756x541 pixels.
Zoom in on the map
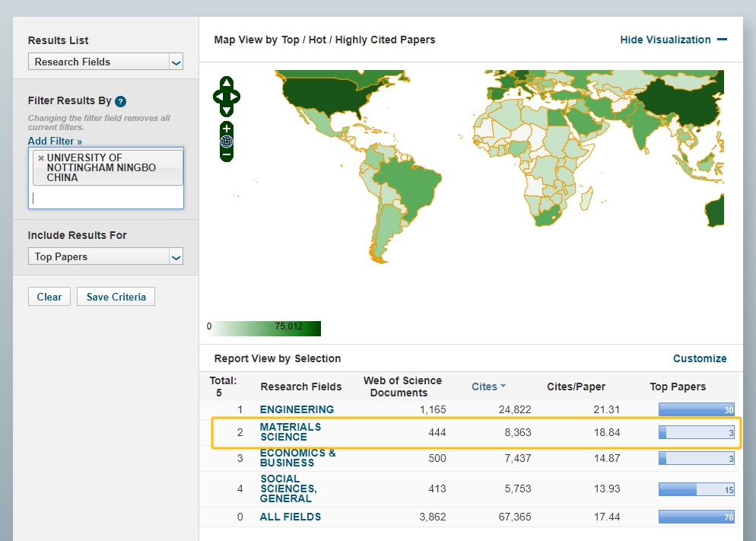pyautogui.click(x=227, y=129)
